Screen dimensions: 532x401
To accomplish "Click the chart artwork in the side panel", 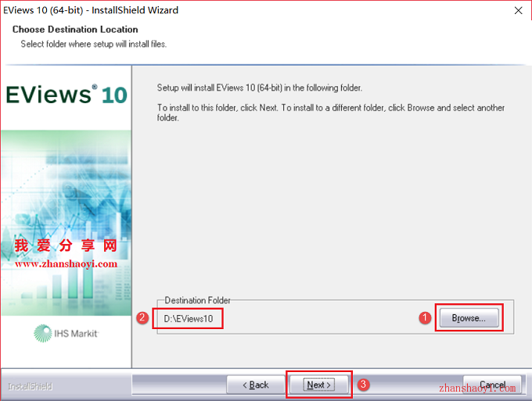I will point(66,223).
